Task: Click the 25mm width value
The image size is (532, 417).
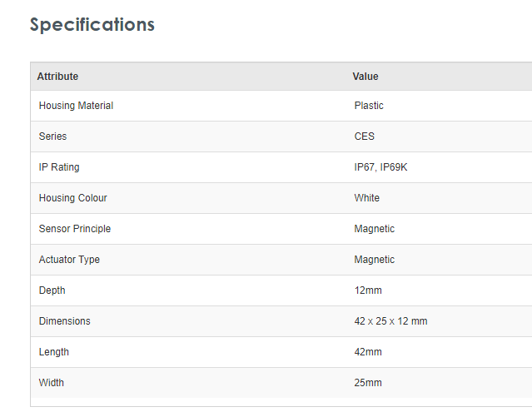Action: pos(368,383)
